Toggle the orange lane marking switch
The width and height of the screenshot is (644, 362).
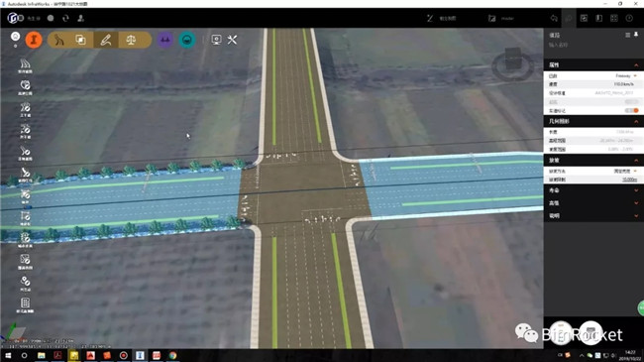(632, 111)
